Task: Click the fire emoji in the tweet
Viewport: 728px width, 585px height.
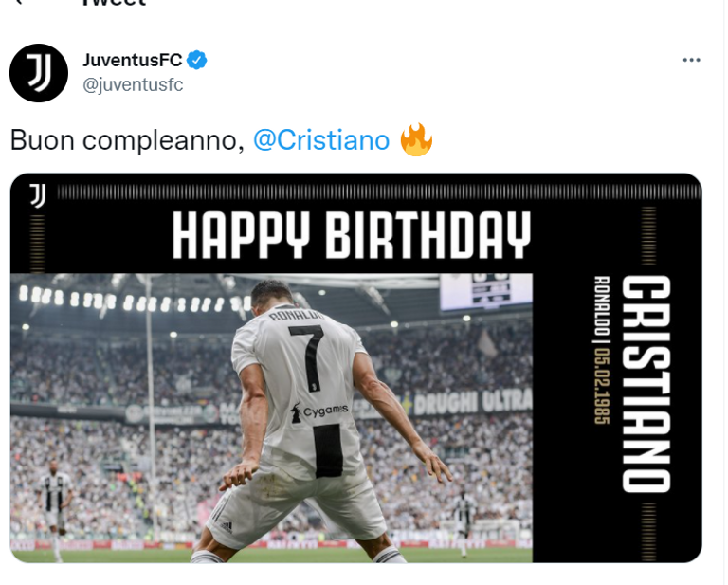Action: click(416, 139)
